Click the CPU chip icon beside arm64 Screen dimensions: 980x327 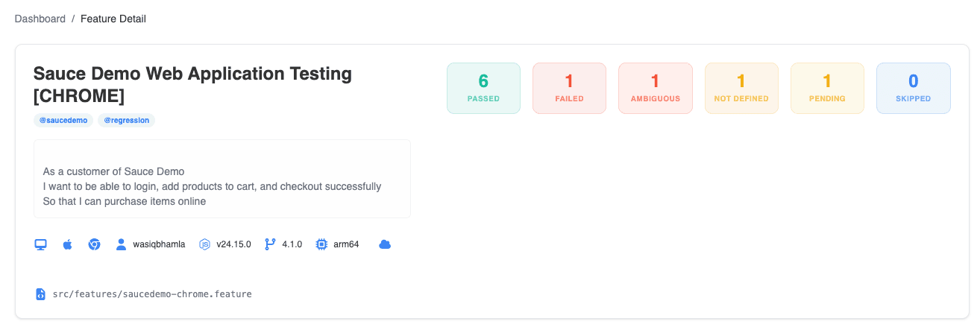click(321, 244)
